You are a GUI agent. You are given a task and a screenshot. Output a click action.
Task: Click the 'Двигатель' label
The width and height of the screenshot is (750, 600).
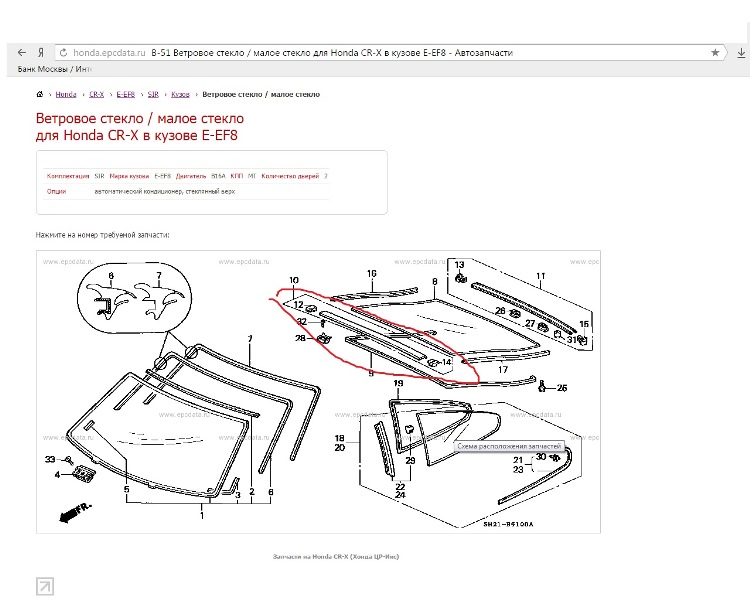click(x=191, y=176)
